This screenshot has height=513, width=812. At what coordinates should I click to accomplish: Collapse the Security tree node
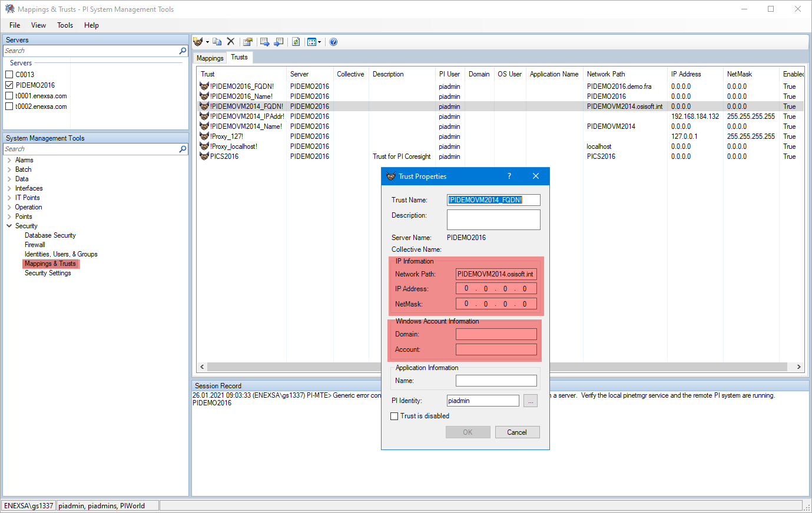(x=9, y=226)
